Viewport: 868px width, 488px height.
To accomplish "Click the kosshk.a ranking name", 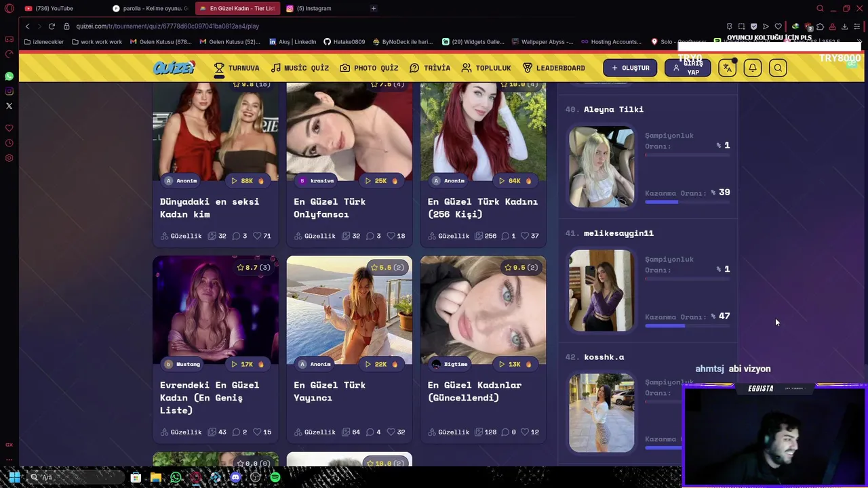I will (604, 357).
